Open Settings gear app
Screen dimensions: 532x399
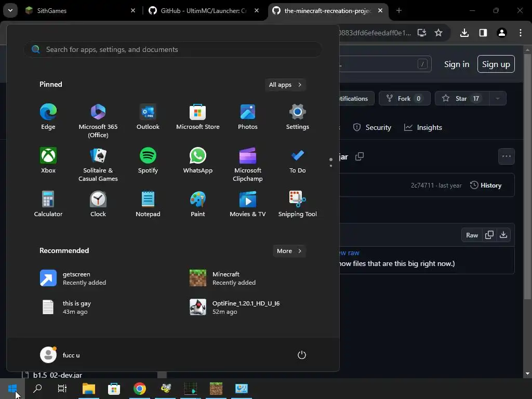(298, 117)
